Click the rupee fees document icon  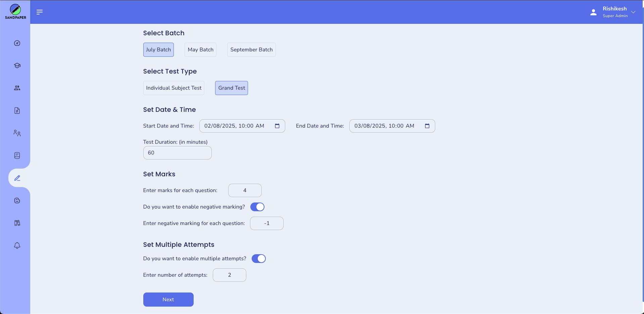click(17, 110)
